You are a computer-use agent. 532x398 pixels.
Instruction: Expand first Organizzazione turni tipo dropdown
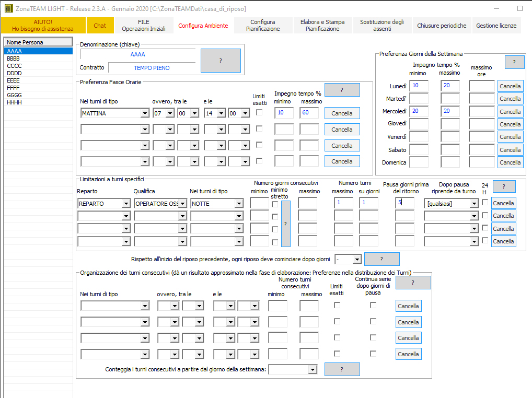point(145,306)
